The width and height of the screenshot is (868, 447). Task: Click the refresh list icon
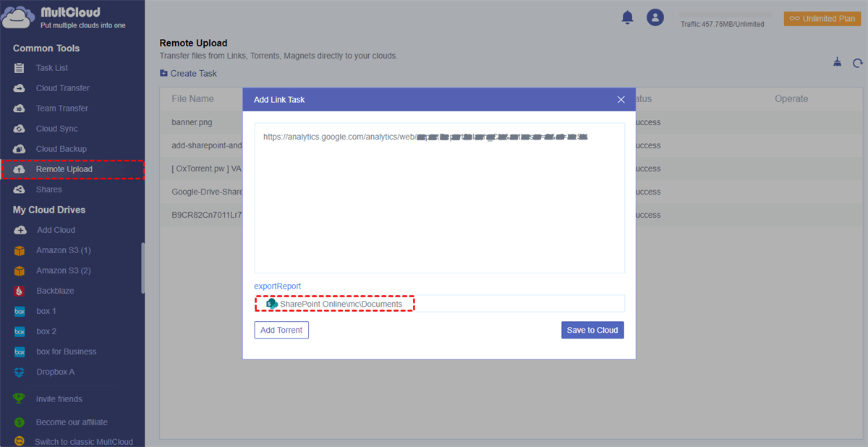(858, 63)
